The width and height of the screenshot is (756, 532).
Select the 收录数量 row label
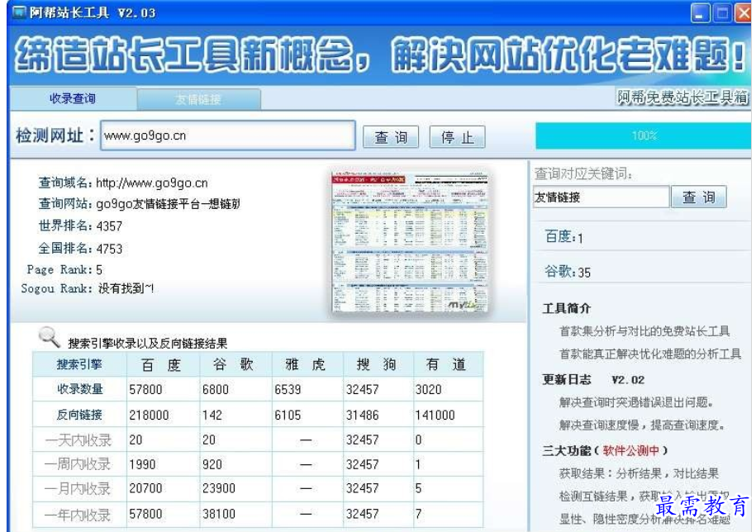pos(80,388)
